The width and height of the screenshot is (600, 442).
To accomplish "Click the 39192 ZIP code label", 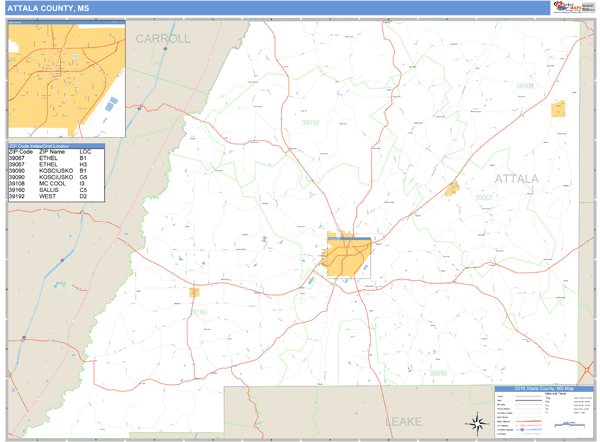I will pyautogui.click(x=311, y=122).
